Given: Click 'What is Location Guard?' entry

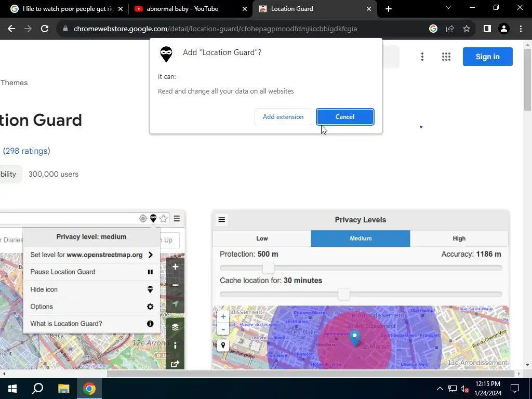Looking at the screenshot, I should point(91,324).
